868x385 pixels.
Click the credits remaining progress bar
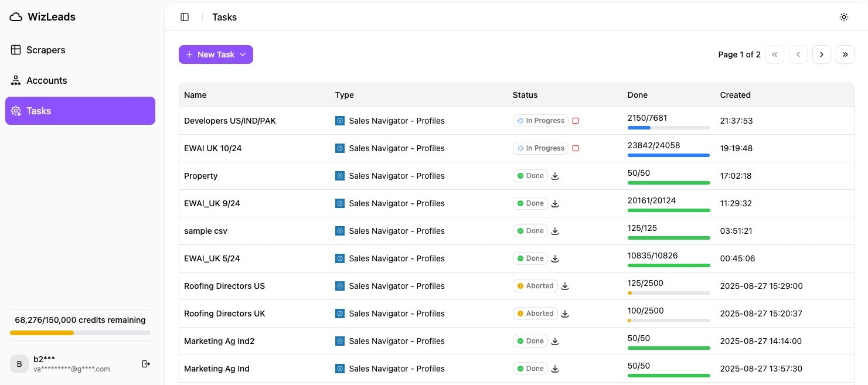80,333
